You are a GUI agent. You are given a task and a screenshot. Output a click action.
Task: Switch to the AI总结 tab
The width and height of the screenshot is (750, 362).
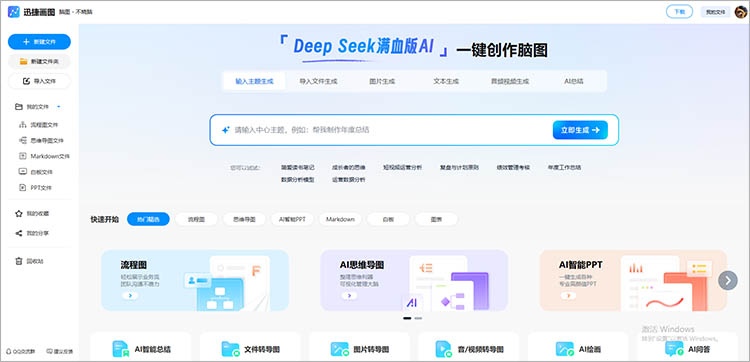574,81
